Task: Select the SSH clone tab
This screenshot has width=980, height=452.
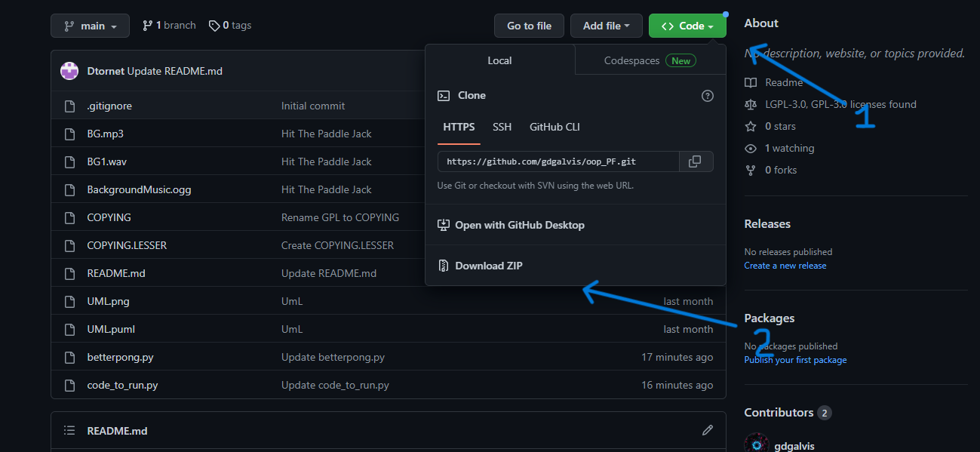Action: pos(502,127)
